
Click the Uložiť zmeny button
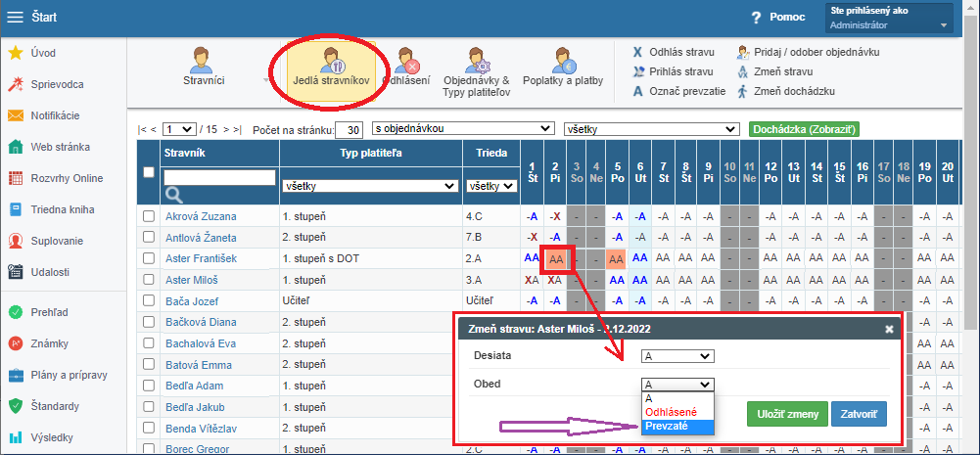pos(787,414)
